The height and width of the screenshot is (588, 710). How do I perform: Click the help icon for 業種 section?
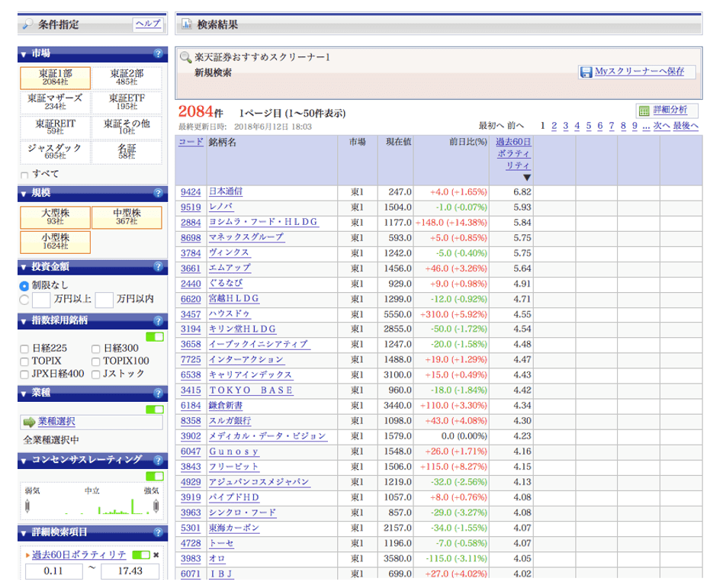coord(158,394)
